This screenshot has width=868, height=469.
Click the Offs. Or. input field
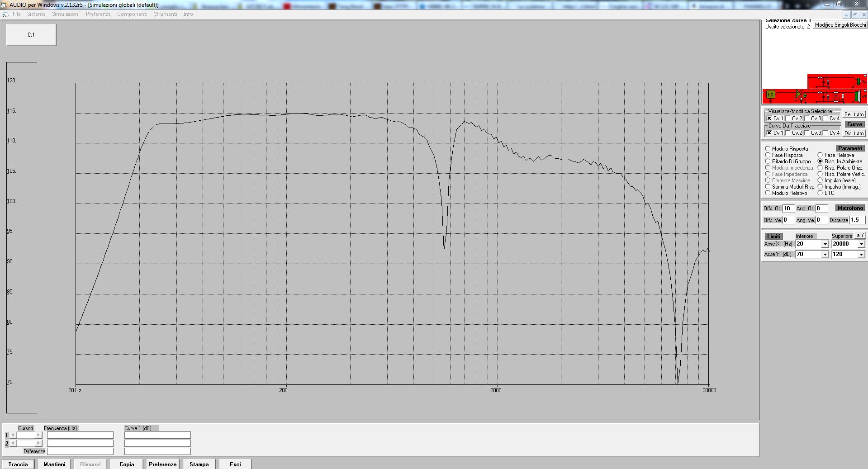(788, 208)
